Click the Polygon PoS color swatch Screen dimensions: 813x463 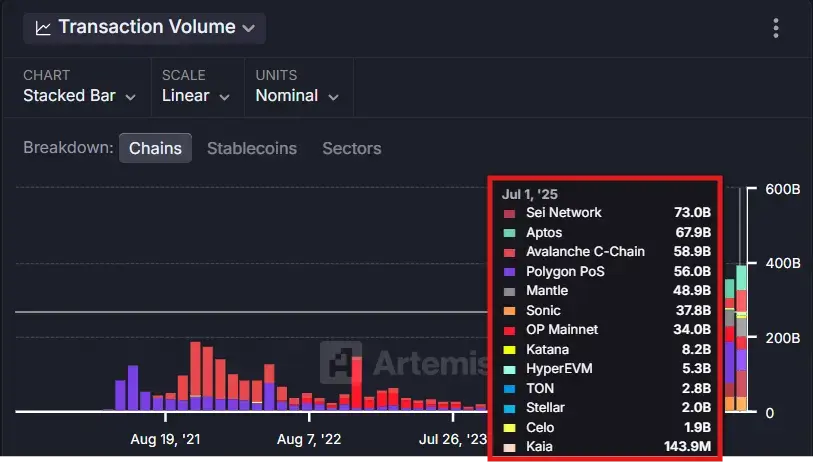[x=509, y=272]
